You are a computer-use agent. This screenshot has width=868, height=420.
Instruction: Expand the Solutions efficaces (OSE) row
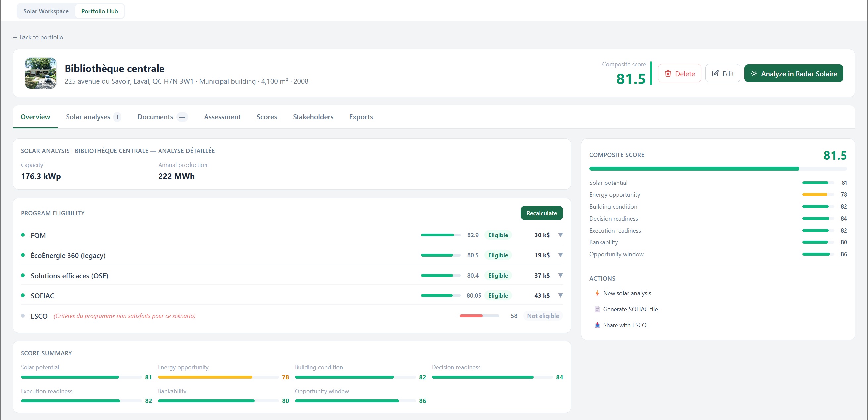pyautogui.click(x=560, y=275)
